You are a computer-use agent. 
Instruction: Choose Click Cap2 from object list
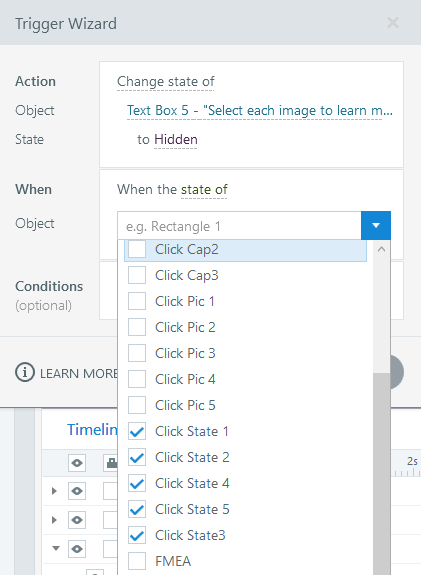[245, 249]
